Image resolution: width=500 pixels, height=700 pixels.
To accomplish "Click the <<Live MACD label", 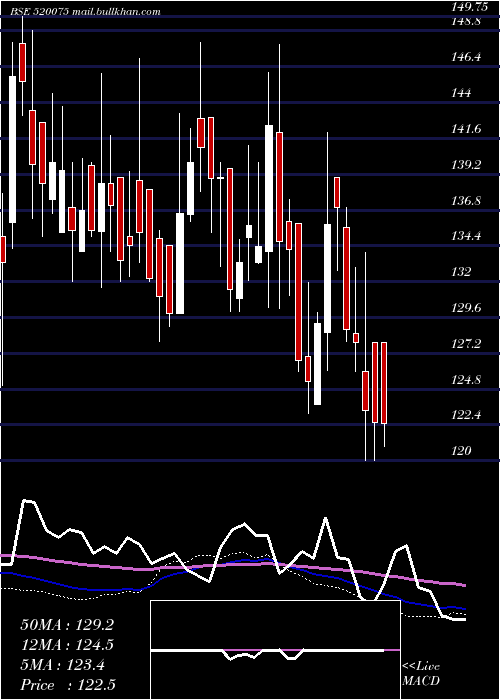I will [421, 674].
